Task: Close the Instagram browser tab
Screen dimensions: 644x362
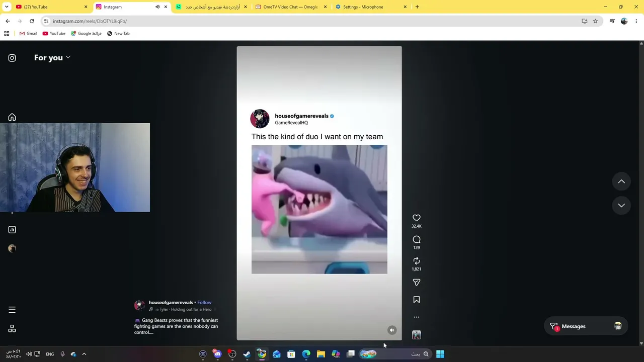Action: pos(166,7)
